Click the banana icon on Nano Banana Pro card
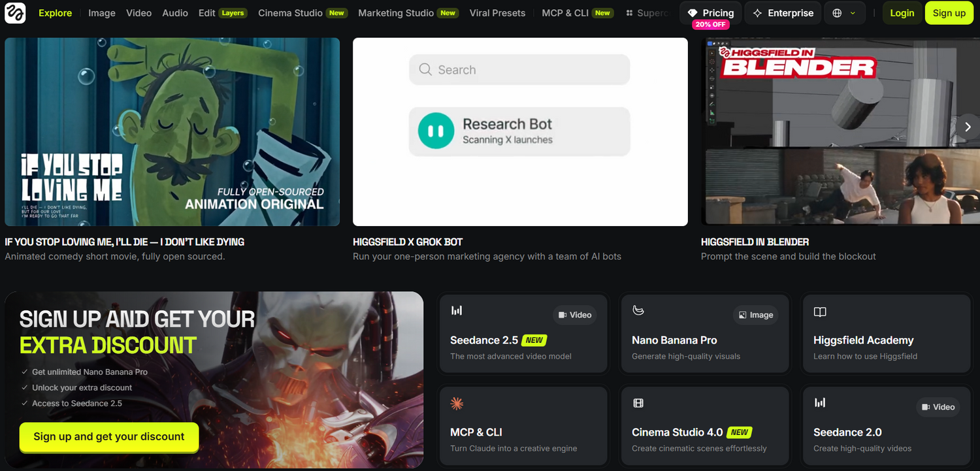Image resolution: width=980 pixels, height=471 pixels. tap(638, 310)
